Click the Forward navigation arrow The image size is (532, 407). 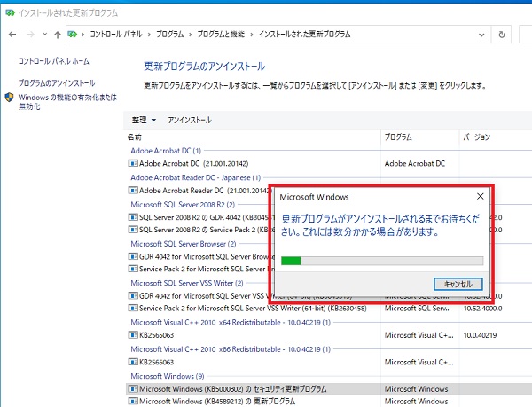(30, 35)
